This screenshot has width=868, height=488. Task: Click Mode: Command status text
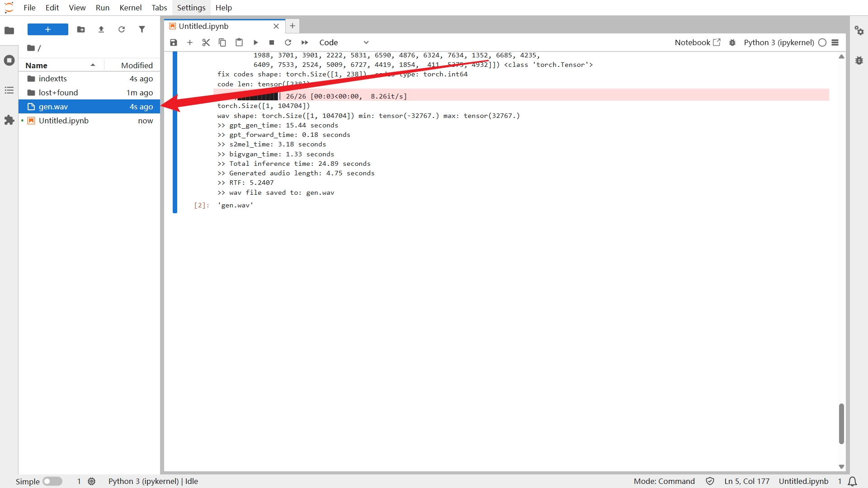(664, 481)
